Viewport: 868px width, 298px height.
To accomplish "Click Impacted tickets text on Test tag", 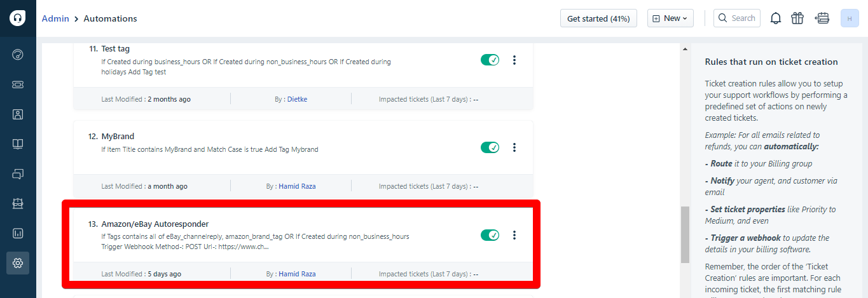I will tap(429, 99).
